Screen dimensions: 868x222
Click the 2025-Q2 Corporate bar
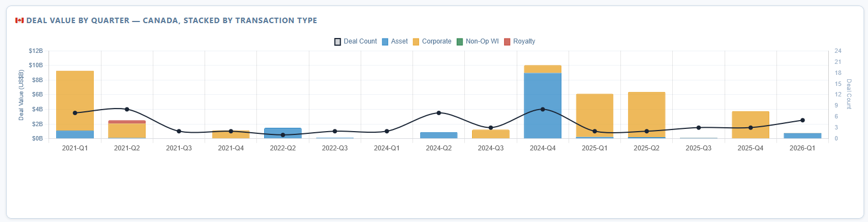[646, 115]
